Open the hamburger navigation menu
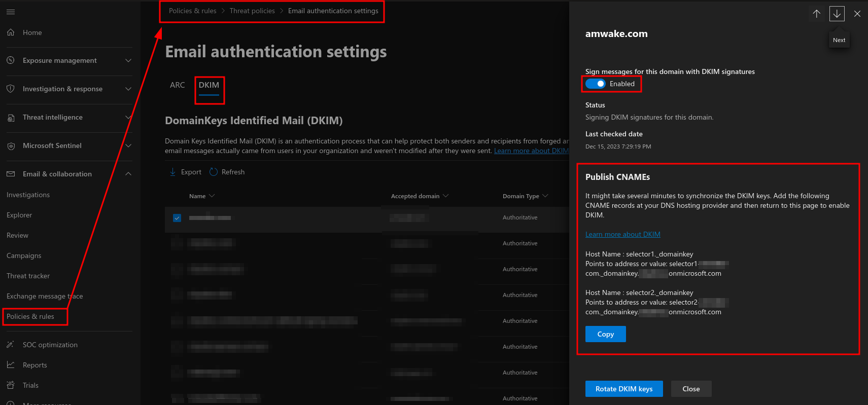The height and width of the screenshot is (405, 868). pyautogui.click(x=11, y=12)
